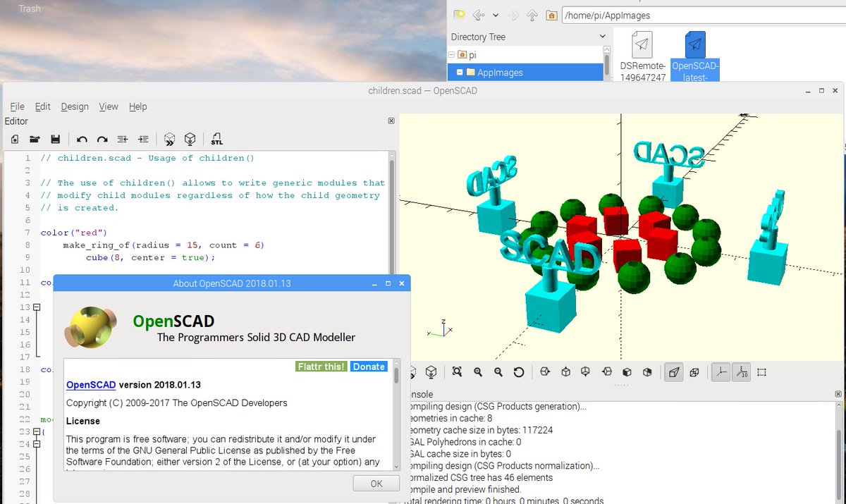Switch to the Right view cube icon
The width and height of the screenshot is (846, 504).
544,372
